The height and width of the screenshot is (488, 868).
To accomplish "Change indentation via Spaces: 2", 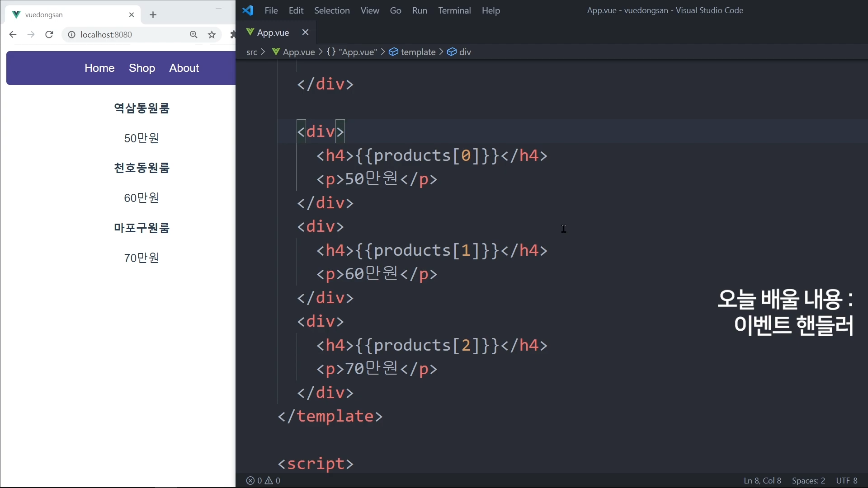I will coord(808,481).
